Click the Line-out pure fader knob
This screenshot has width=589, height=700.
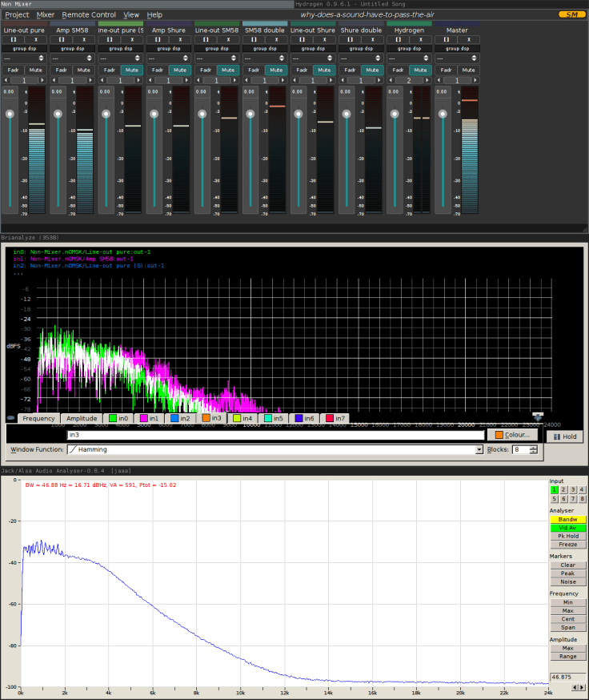click(10, 114)
